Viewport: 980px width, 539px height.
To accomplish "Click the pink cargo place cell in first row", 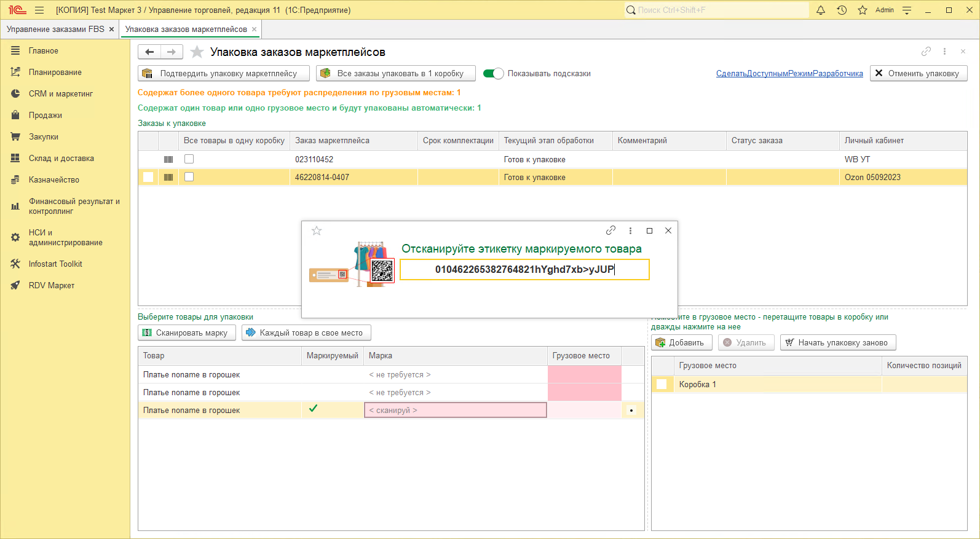I will [x=584, y=374].
